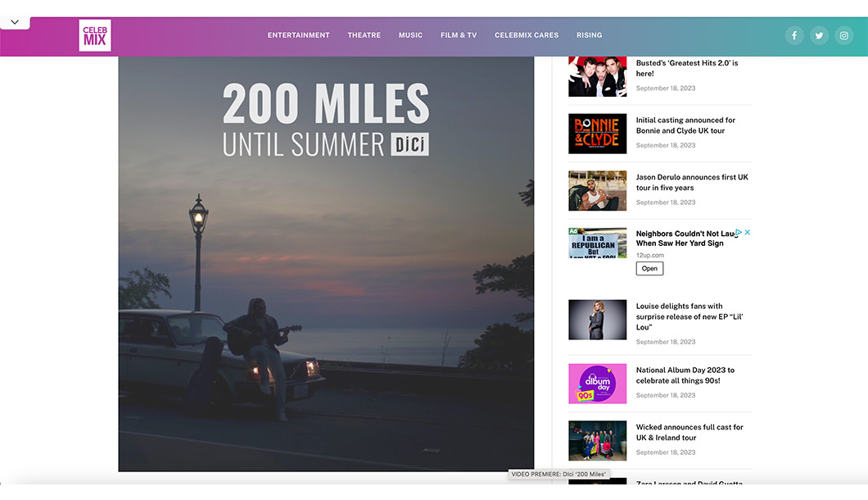Click the 200 Miles Until Summer image
The image size is (868, 500).
tap(326, 264)
